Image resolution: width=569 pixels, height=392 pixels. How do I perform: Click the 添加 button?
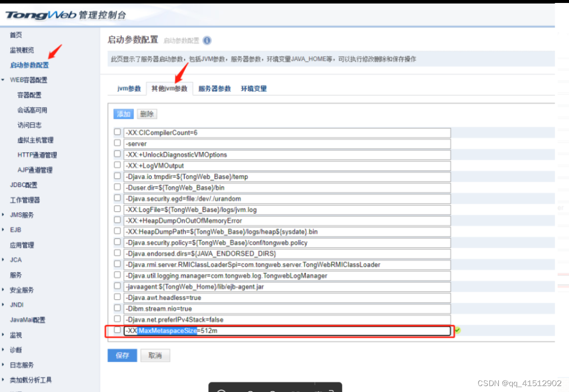(123, 114)
